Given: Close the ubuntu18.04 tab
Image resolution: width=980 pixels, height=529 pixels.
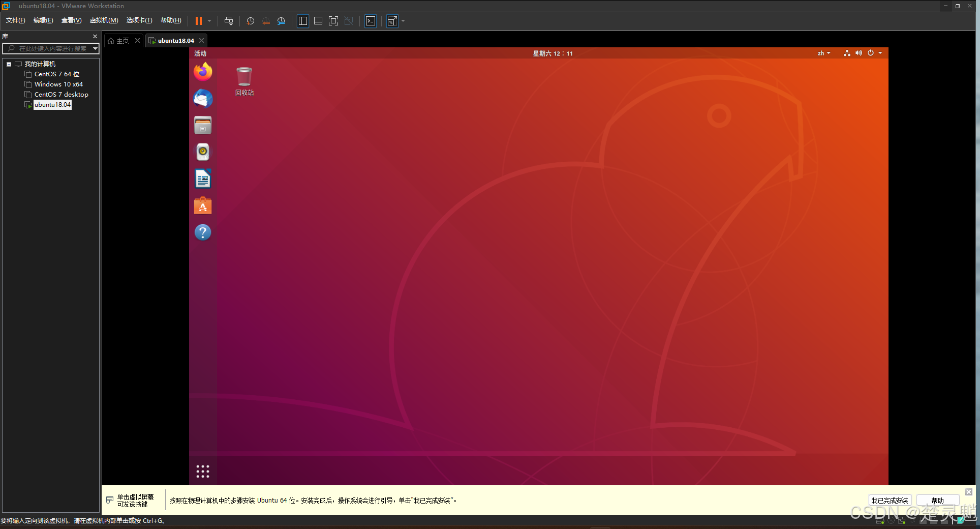Looking at the screenshot, I should 202,41.
